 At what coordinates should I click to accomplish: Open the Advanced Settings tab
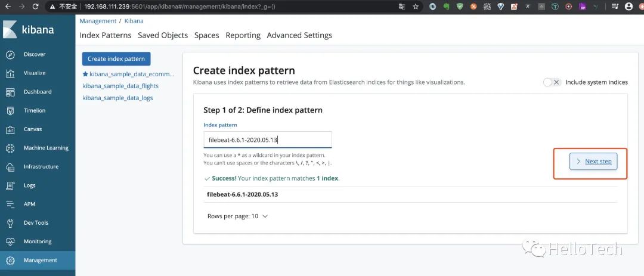[x=299, y=35]
